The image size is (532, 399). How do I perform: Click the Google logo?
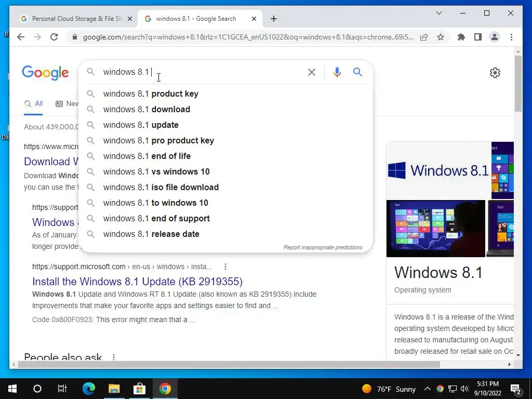coord(45,73)
